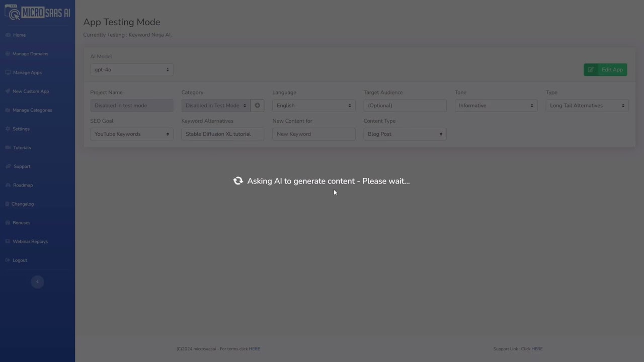Click the Asking AI to generate content message

[329, 181]
